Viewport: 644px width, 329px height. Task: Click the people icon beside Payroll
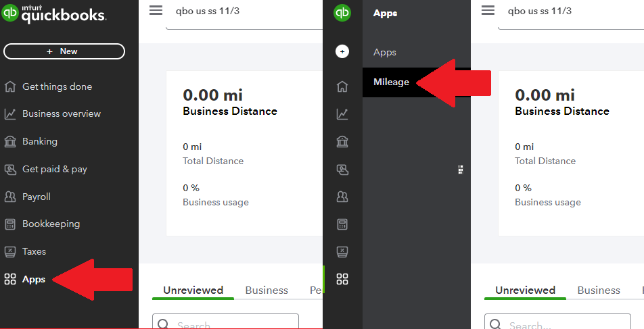coord(10,197)
